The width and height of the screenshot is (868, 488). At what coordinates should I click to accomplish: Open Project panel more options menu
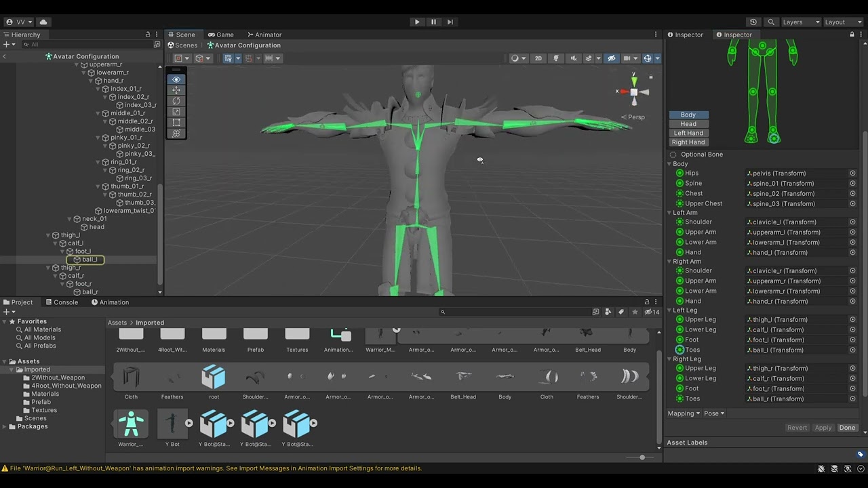coord(656,302)
